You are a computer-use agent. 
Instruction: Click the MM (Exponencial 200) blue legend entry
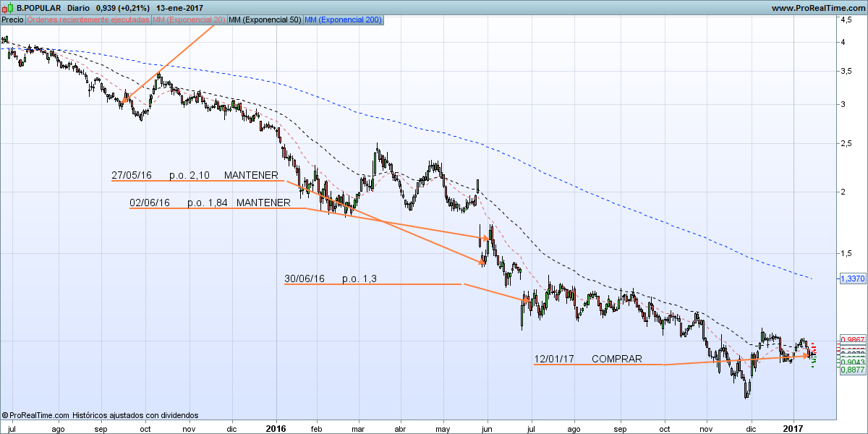(344, 20)
